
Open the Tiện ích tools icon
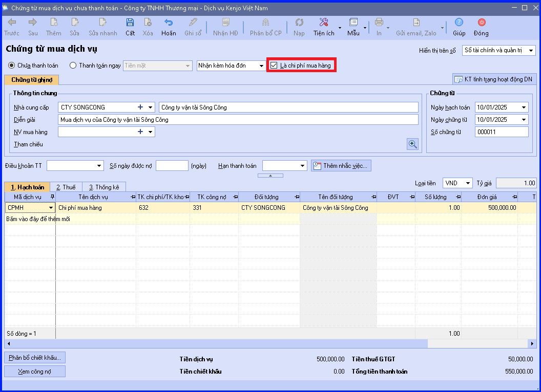click(324, 23)
